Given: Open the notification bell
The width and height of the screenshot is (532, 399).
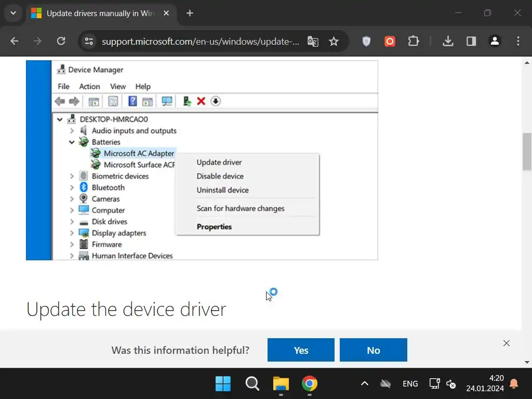Looking at the screenshot, I should click(514, 384).
